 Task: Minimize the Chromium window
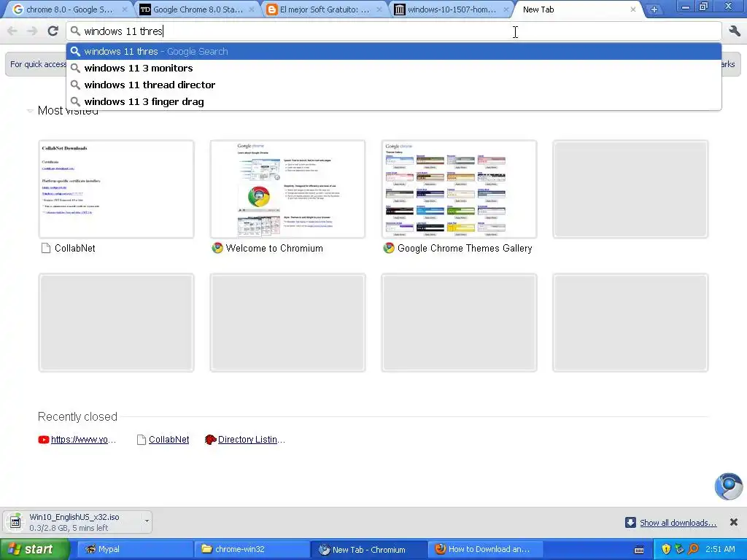(686, 7)
